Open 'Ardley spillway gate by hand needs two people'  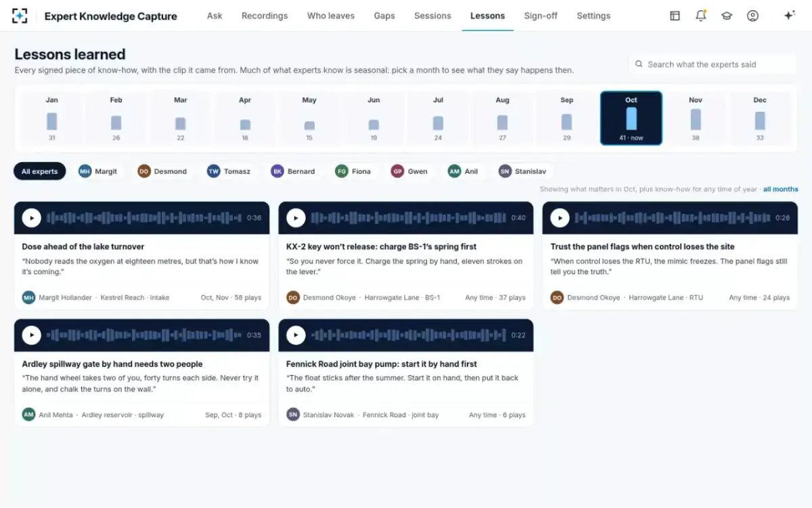coord(112,364)
